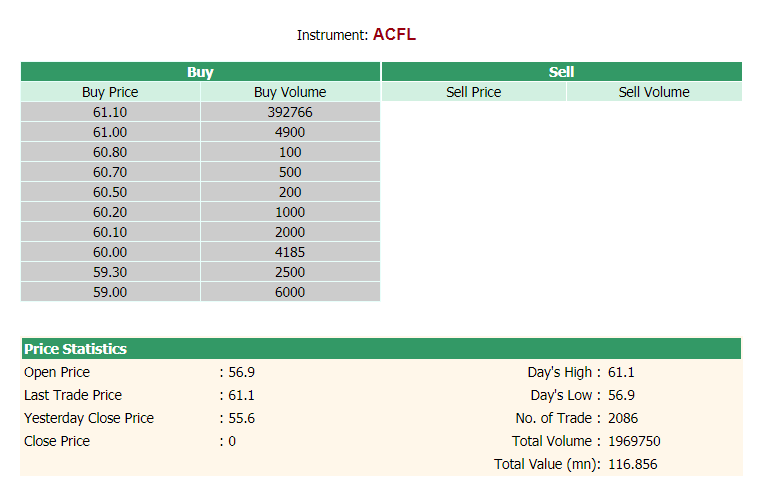Click the 4900 buy volume cell
760x488 pixels.
[290, 132]
